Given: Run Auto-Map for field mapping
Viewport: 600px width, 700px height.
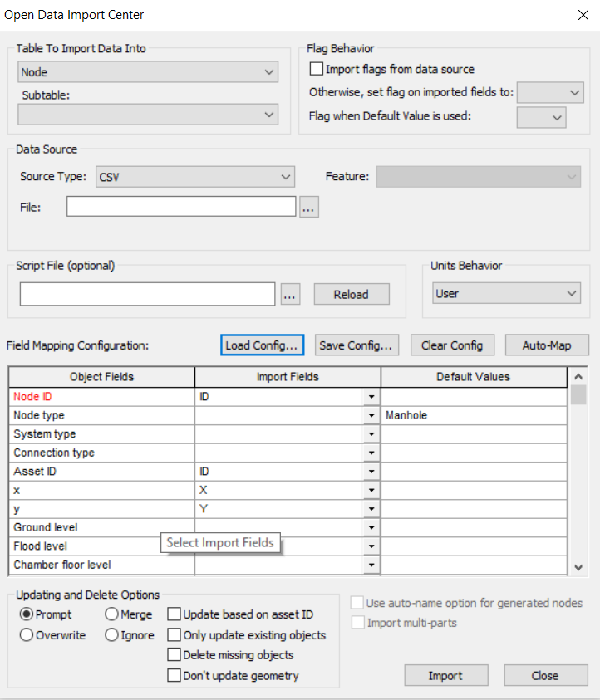Looking at the screenshot, I should (x=547, y=345).
